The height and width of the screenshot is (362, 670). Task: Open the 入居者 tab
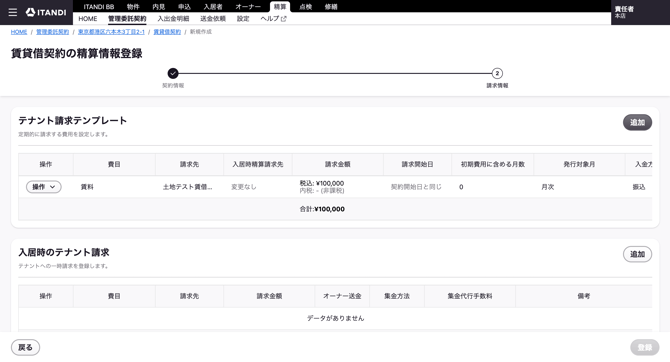coord(213,7)
